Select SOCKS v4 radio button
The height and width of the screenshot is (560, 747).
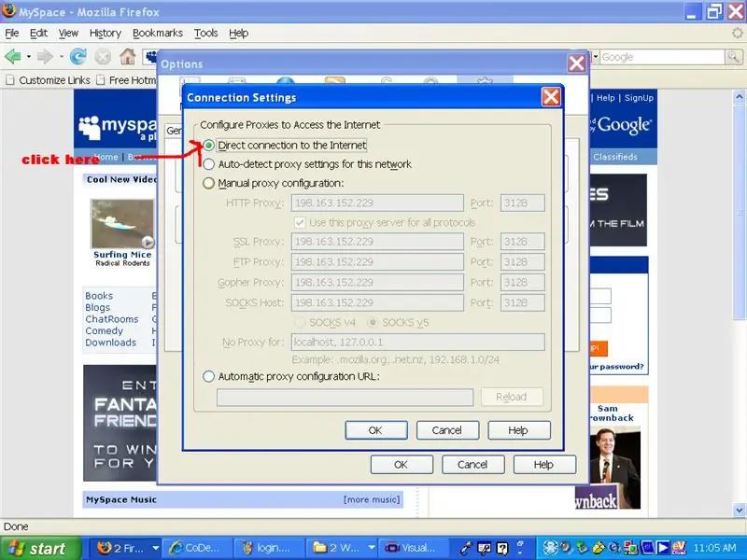point(300,322)
